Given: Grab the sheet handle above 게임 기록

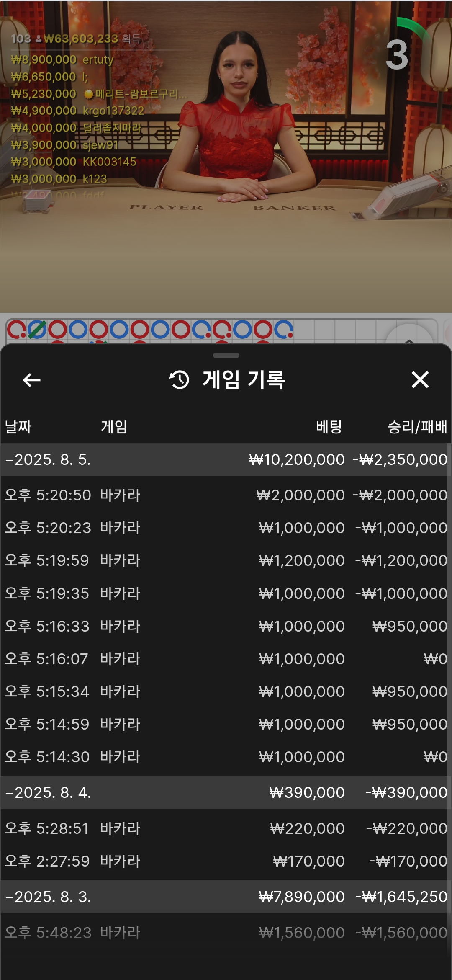Looking at the screenshot, I should click(x=226, y=356).
